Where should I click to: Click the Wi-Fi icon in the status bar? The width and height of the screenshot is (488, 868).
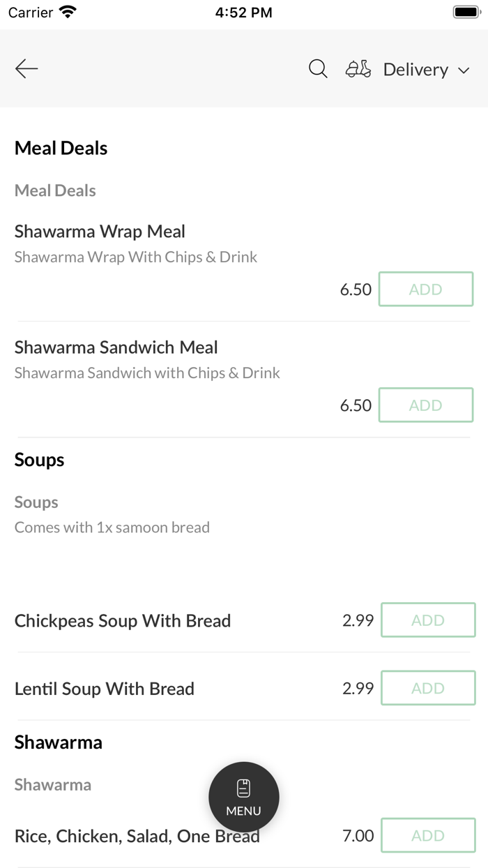point(66,11)
